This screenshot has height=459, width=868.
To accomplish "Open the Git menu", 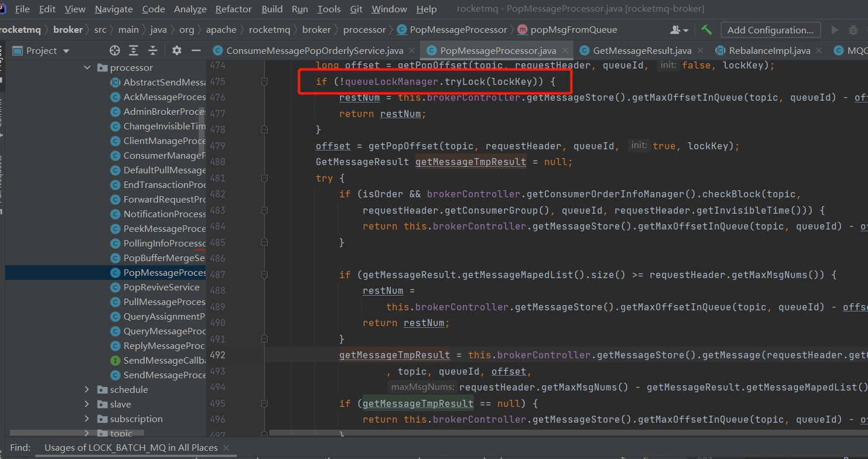I will (x=356, y=9).
